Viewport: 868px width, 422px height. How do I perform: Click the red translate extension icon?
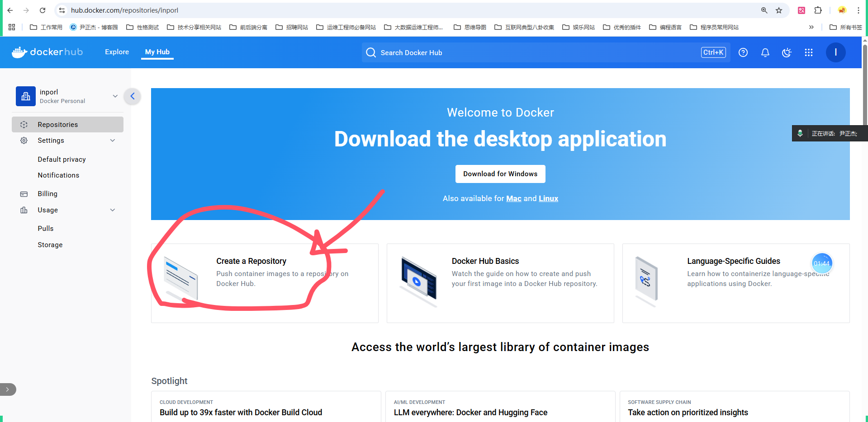pos(802,10)
